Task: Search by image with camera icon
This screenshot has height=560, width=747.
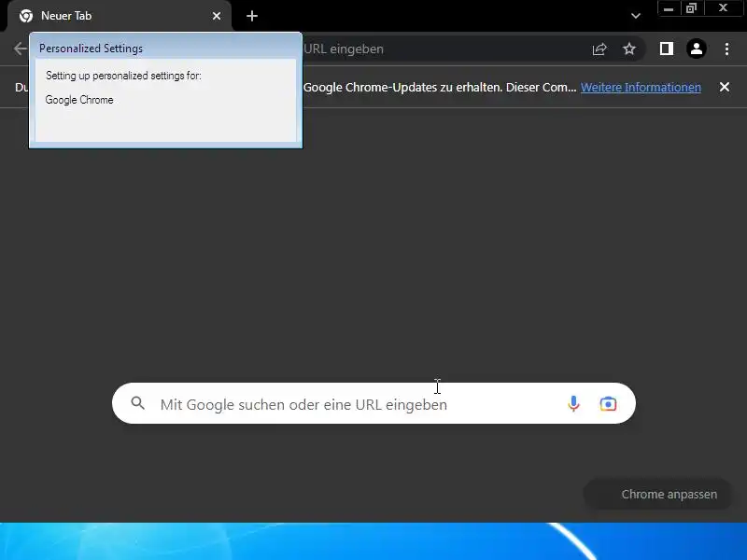Action: coord(608,404)
